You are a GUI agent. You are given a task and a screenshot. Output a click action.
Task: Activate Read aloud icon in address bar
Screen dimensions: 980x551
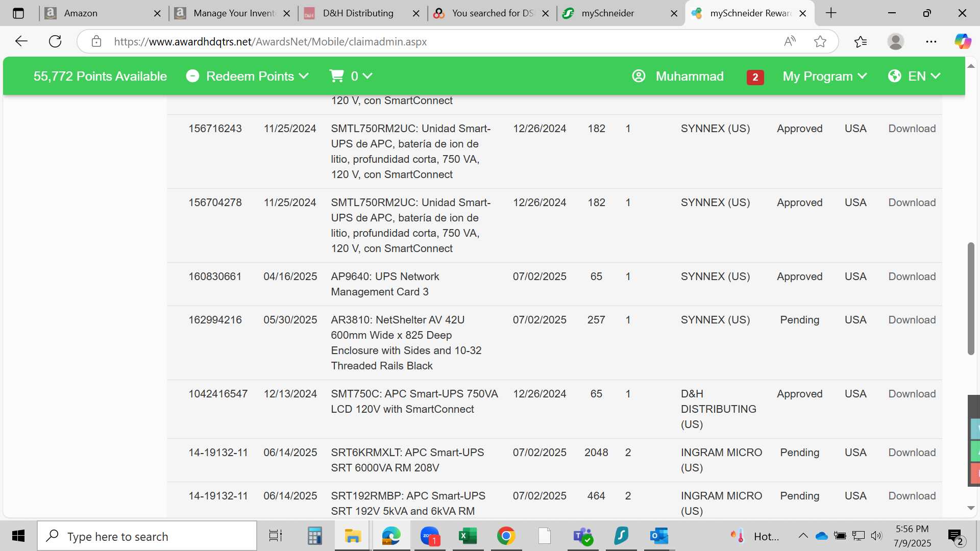click(790, 41)
